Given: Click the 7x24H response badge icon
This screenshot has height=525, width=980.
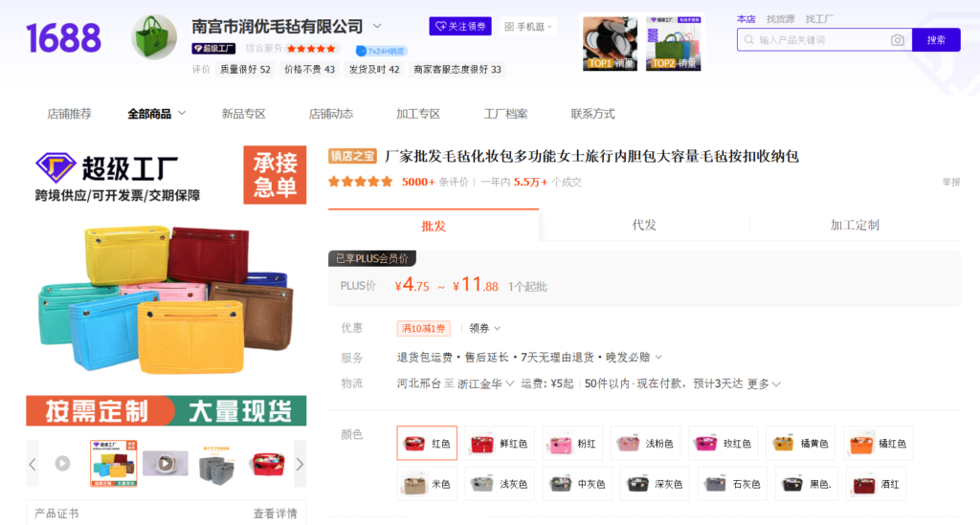Looking at the screenshot, I should tap(361, 51).
